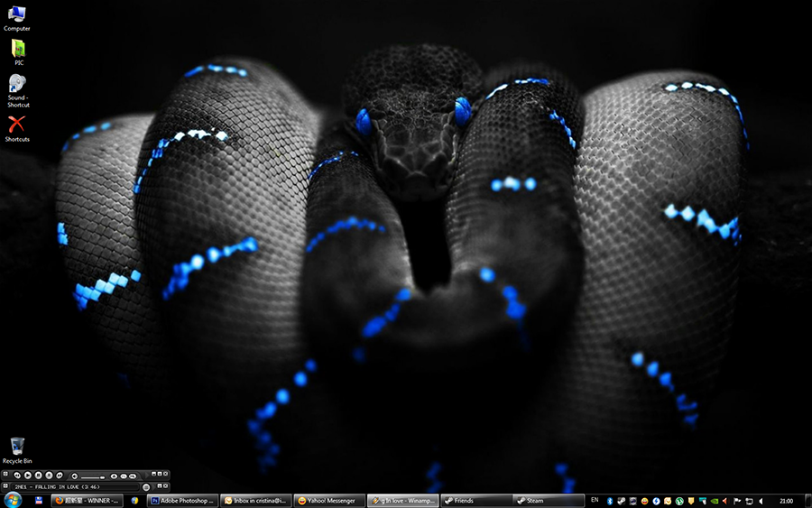
Task: Click the uTorrent tray icon
Action: pos(679,501)
